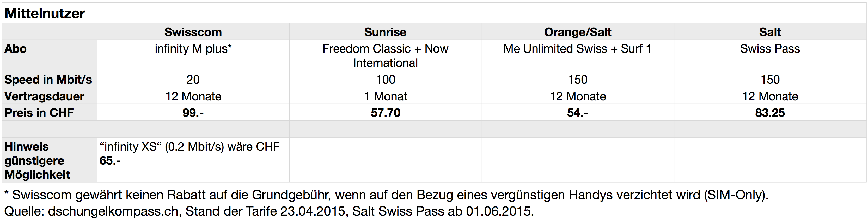Select the Vertragsdauer row label
Screen dimensions: 868x220
click(44, 96)
